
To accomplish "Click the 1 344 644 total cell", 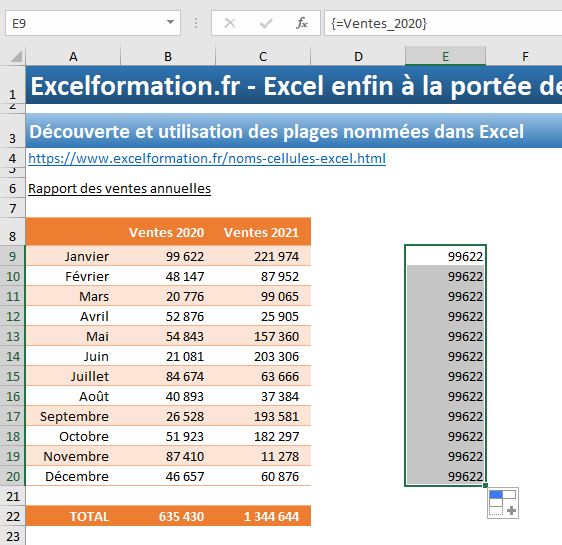I will point(263,516).
